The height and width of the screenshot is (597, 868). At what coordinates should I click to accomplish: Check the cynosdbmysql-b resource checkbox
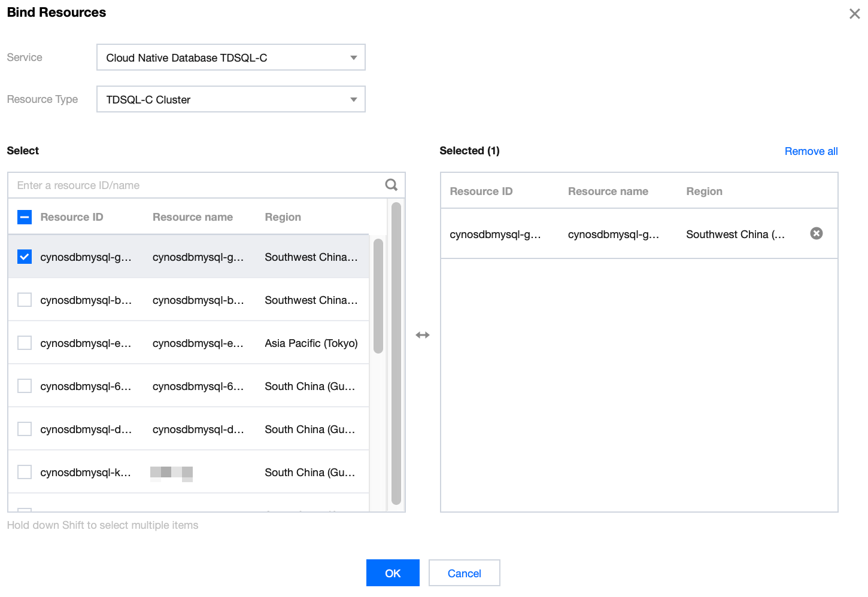25,300
